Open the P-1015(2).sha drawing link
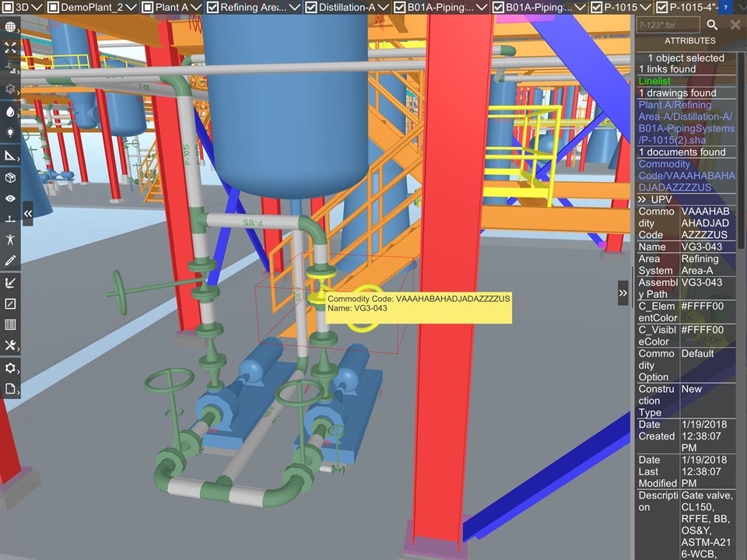The width and height of the screenshot is (747, 560). (686, 122)
